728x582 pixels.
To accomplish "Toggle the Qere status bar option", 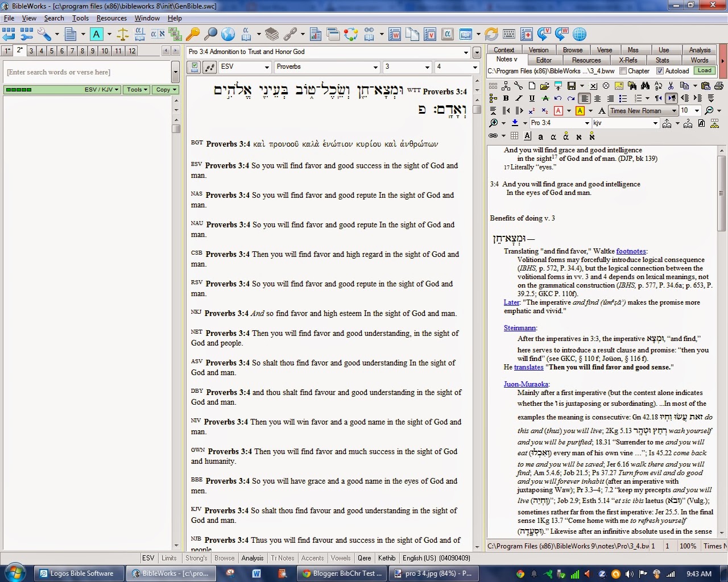I will 365,558.
